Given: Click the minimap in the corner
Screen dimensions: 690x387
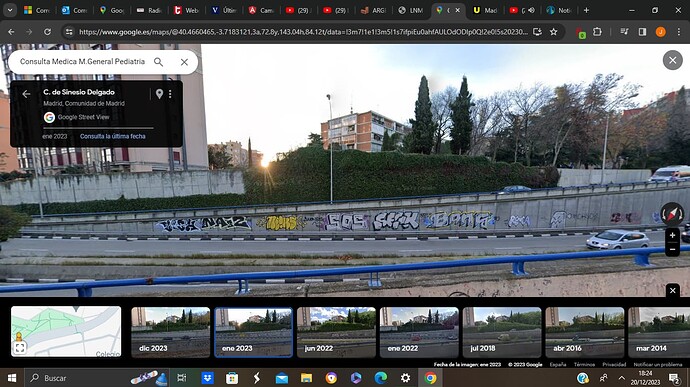Looking at the screenshot, I should (66, 331).
